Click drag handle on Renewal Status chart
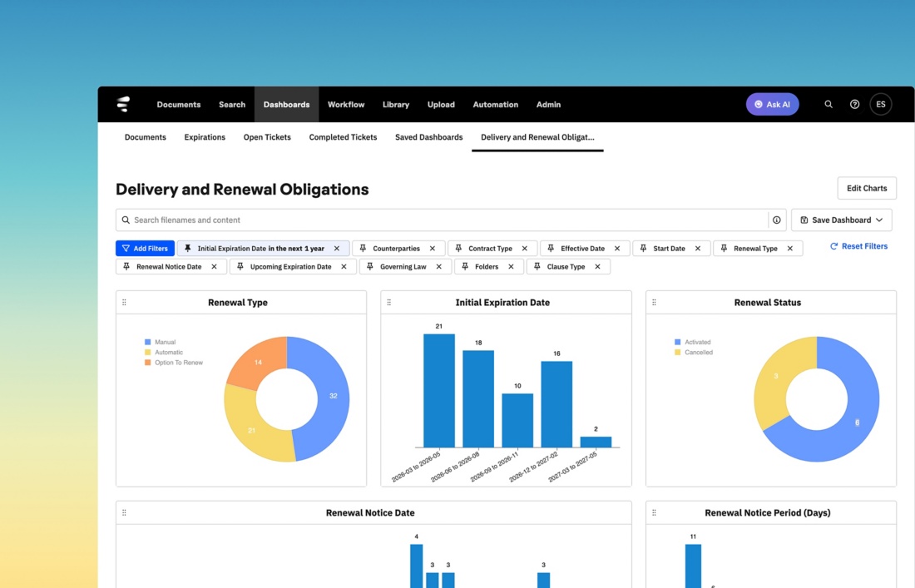Screen dimensions: 915x588 tap(654, 303)
